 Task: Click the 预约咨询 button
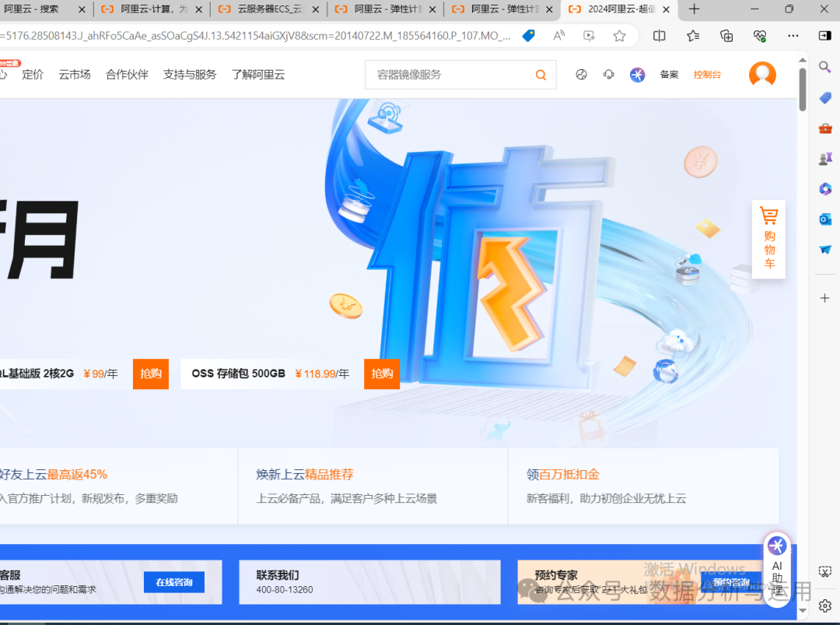tap(731, 582)
